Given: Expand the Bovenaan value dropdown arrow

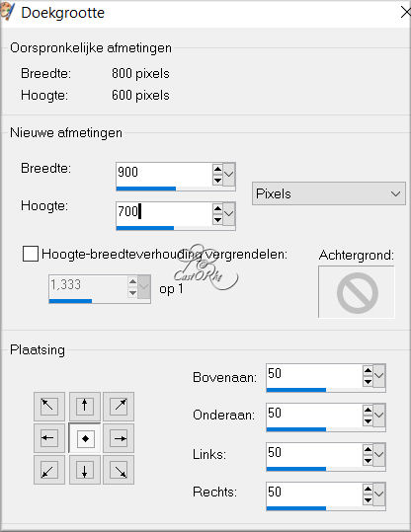Looking at the screenshot, I should point(379,376).
